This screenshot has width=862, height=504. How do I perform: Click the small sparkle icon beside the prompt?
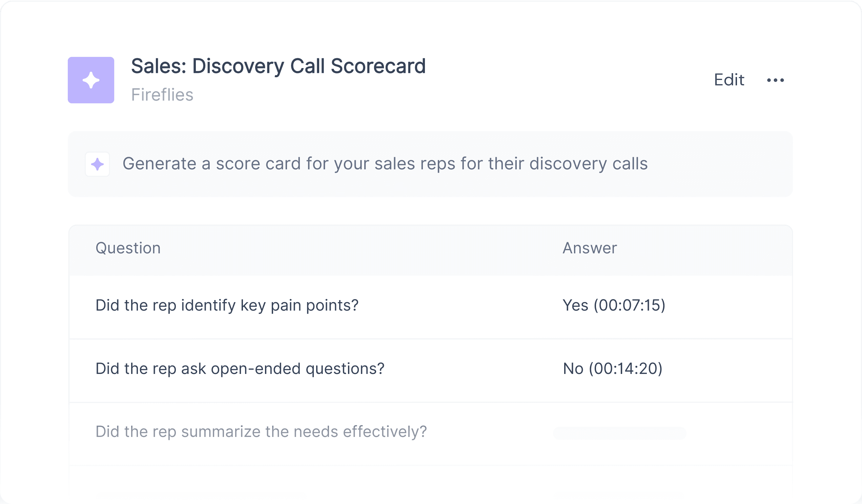click(x=98, y=164)
